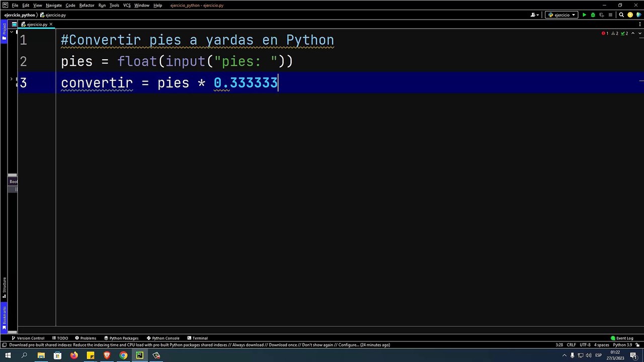Viewport: 644px width, 362px height.
Task: Go to previous highlighted error arrow
Action: 632,33
